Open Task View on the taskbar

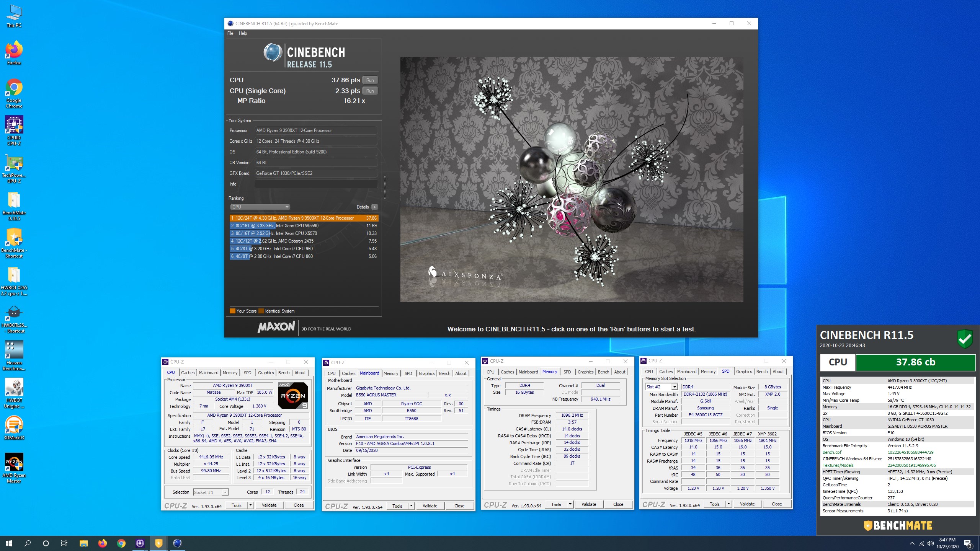(64, 543)
